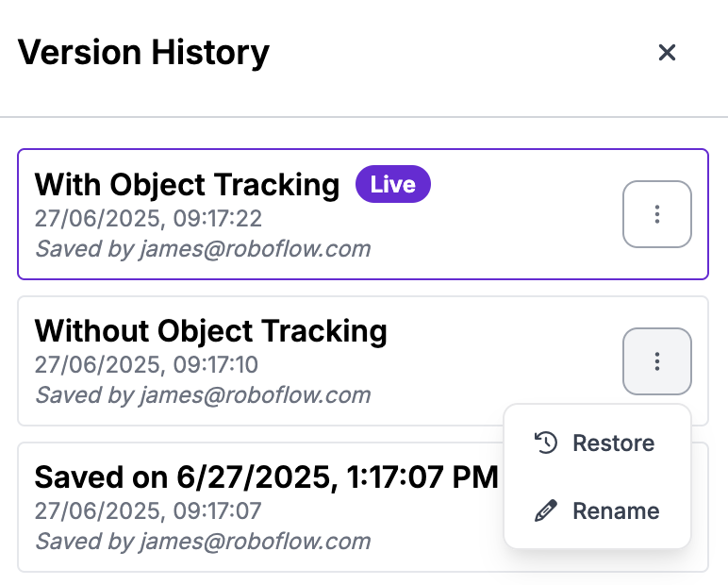Click the 09:17:22 timestamp
The height and width of the screenshot is (585, 728).
pyautogui.click(x=148, y=219)
